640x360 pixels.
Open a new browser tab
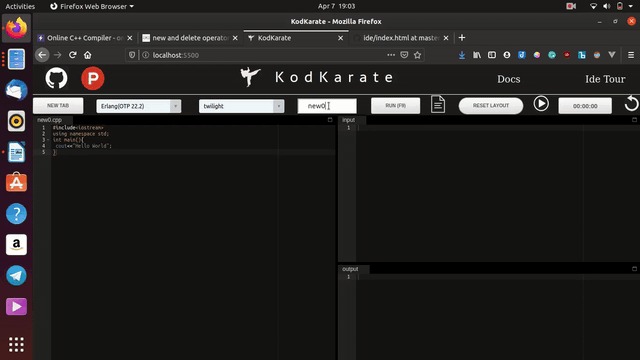462,38
